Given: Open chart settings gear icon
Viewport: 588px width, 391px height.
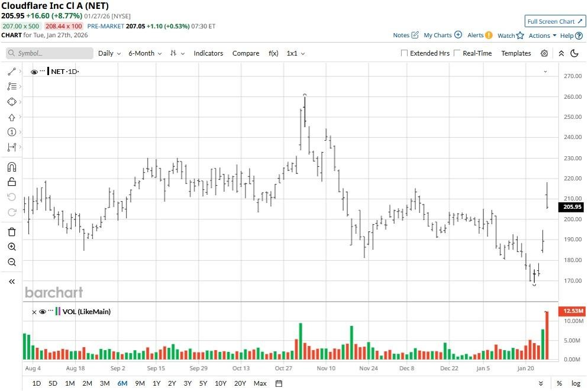Looking at the screenshot, I should tap(544, 53).
